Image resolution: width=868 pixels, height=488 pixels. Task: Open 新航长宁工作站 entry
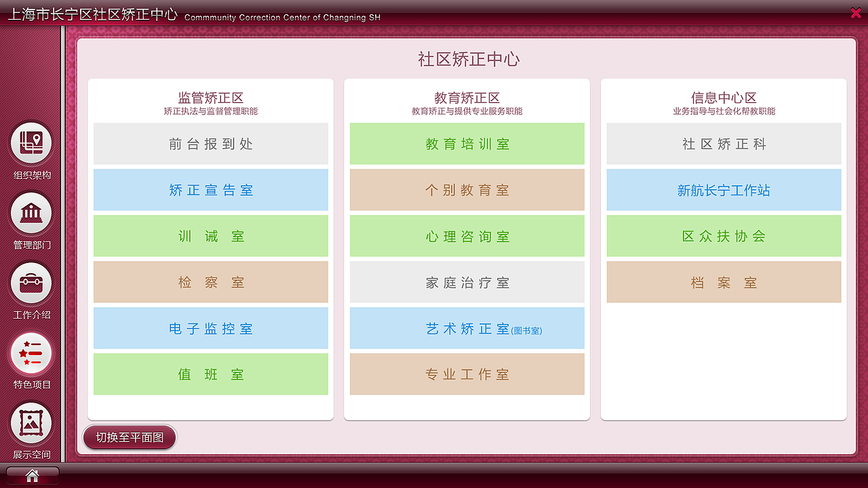(x=724, y=190)
